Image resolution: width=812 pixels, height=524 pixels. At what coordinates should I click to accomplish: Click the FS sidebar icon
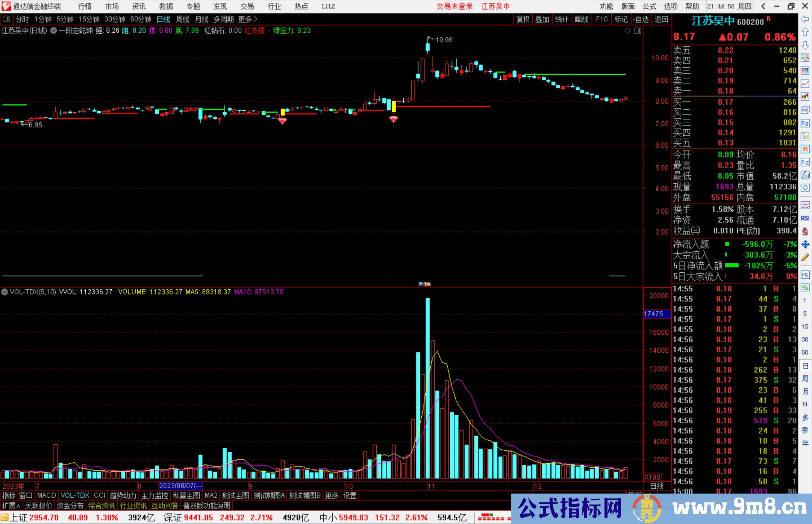click(x=805, y=275)
